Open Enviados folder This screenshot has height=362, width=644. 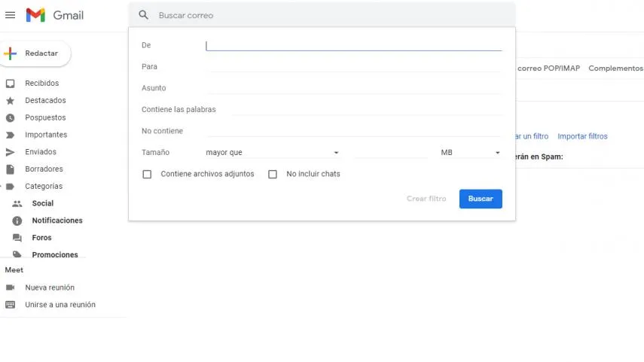click(x=41, y=152)
